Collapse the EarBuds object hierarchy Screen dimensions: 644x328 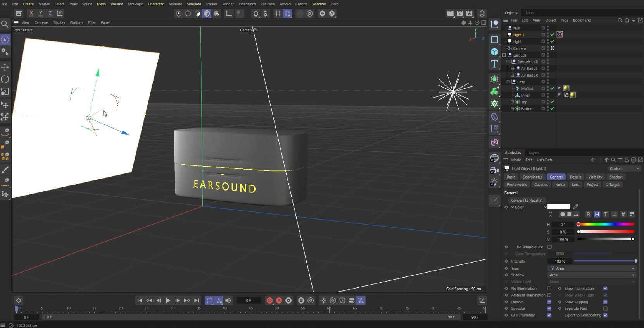(504, 55)
